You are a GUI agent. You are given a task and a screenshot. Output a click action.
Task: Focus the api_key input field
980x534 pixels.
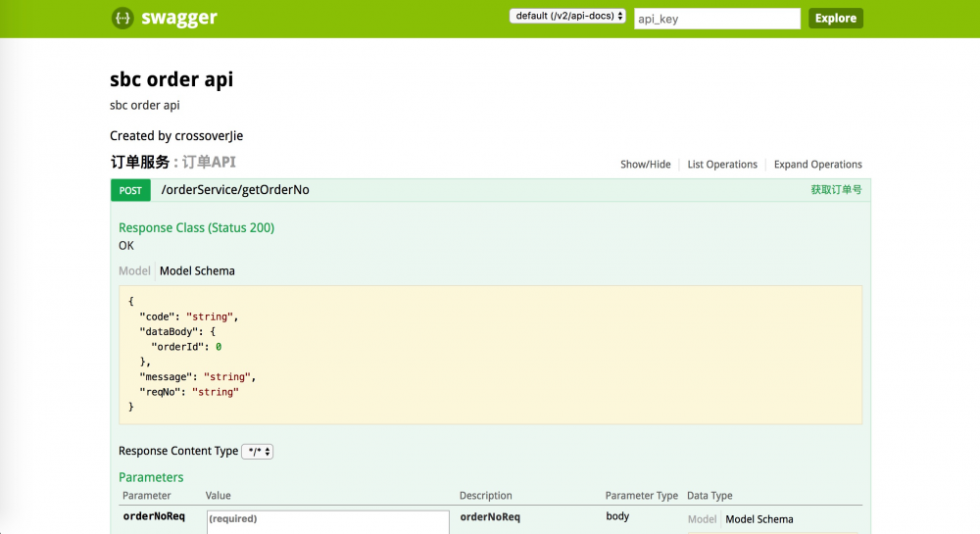tap(716, 19)
